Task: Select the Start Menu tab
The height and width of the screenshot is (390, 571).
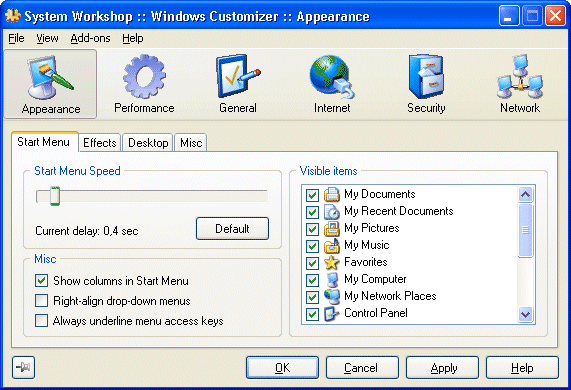Action: [44, 142]
